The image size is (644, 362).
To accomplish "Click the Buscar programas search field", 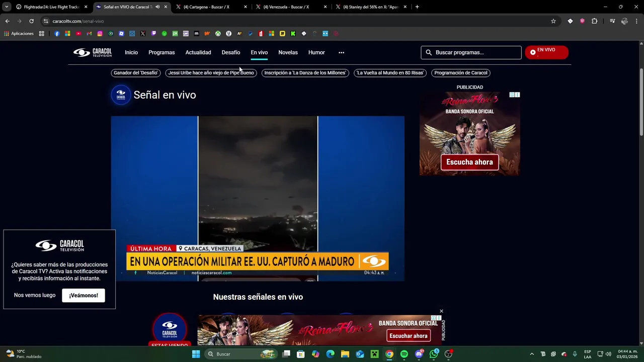I will (x=471, y=52).
